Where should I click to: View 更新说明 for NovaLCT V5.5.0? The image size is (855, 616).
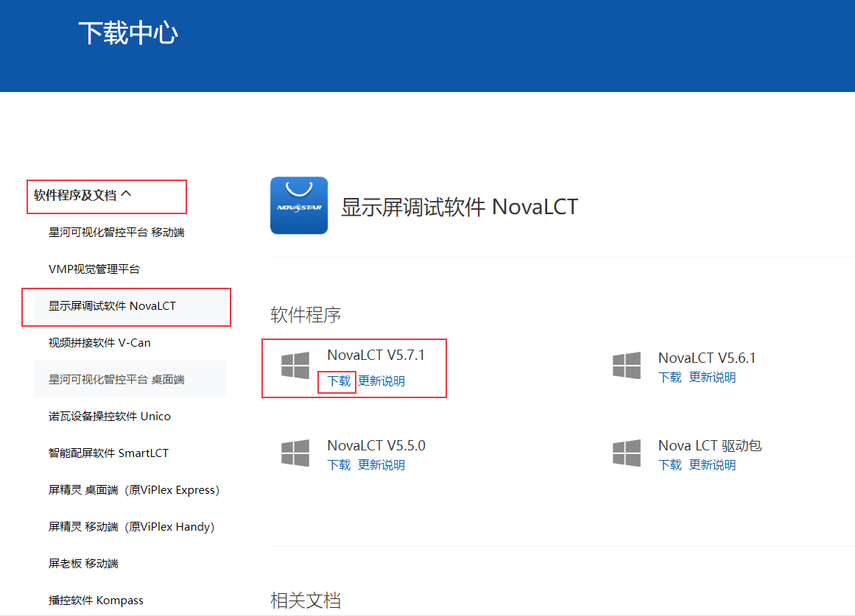(x=381, y=465)
